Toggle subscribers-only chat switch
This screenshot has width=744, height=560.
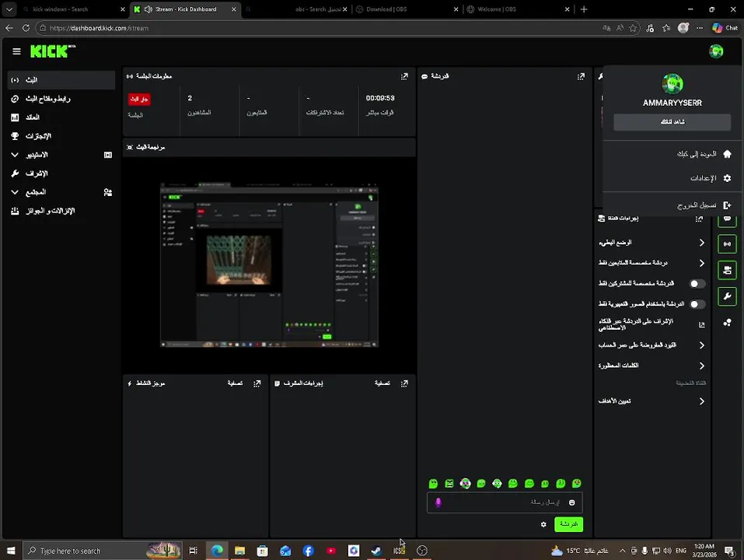[697, 283]
